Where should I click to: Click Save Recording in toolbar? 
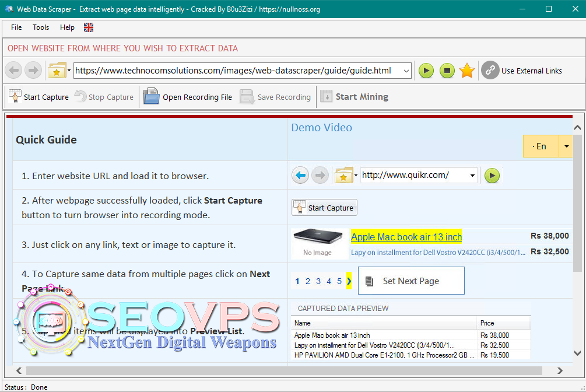(275, 97)
